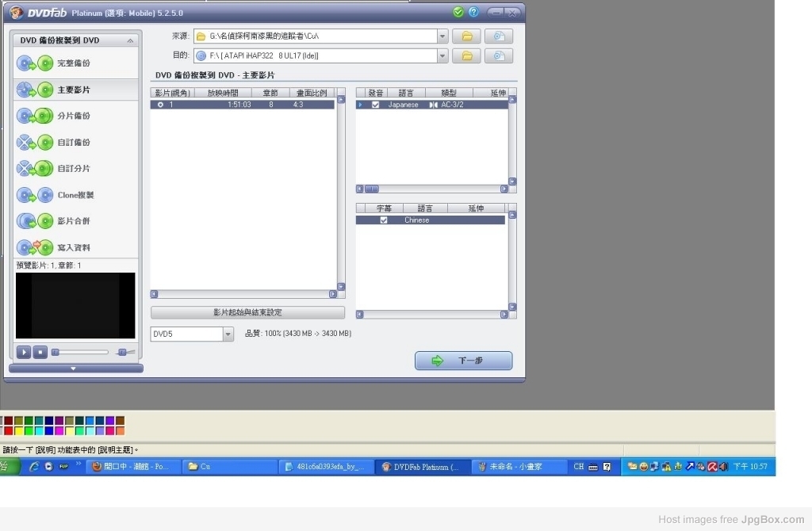Select the 影片合併 merge mode
The image size is (812, 531).
73,221
